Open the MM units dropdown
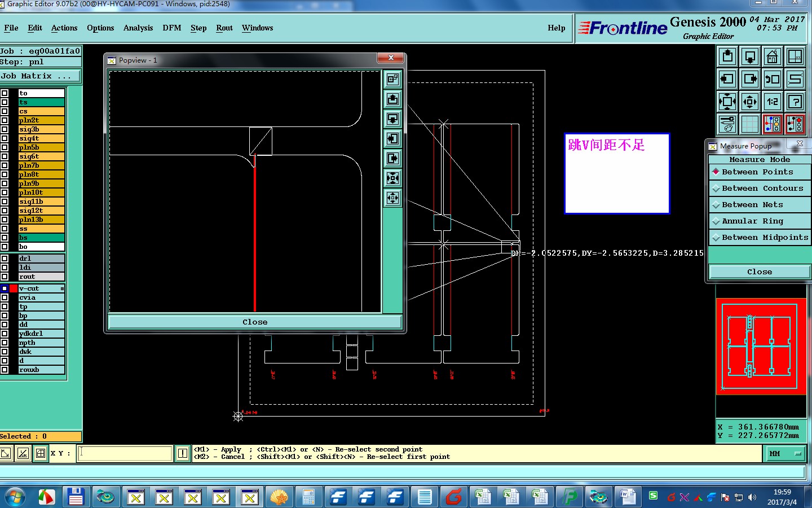812x508 pixels. 784,453
